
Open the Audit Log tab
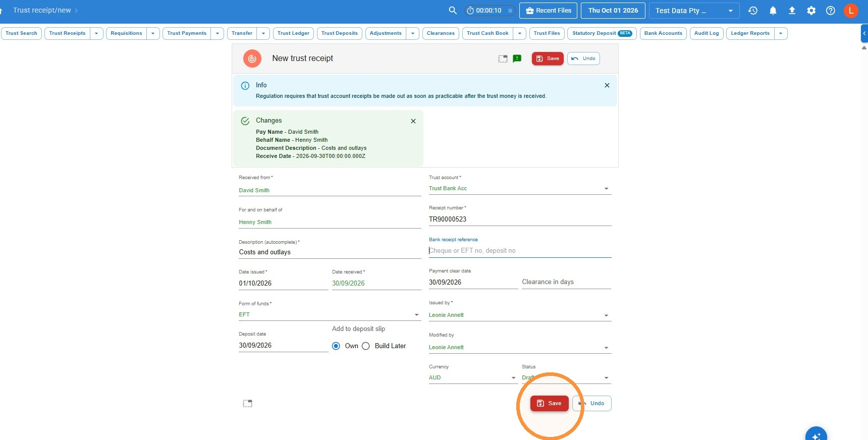pyautogui.click(x=707, y=33)
